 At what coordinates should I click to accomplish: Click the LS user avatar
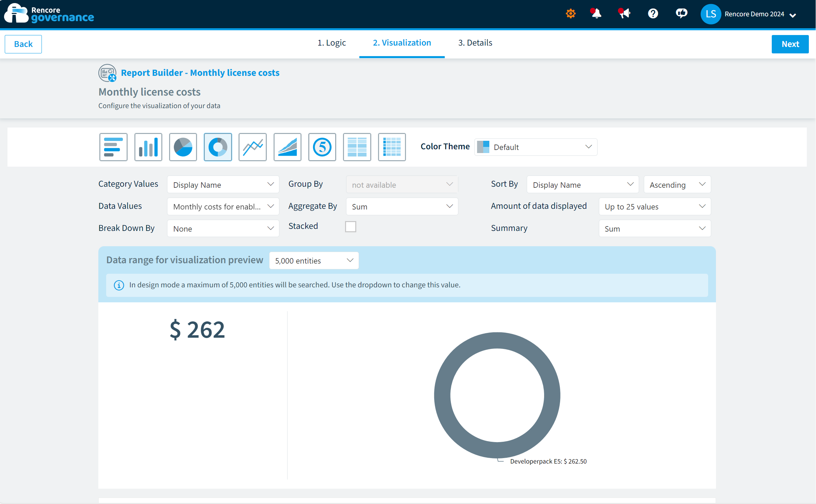[x=711, y=14]
